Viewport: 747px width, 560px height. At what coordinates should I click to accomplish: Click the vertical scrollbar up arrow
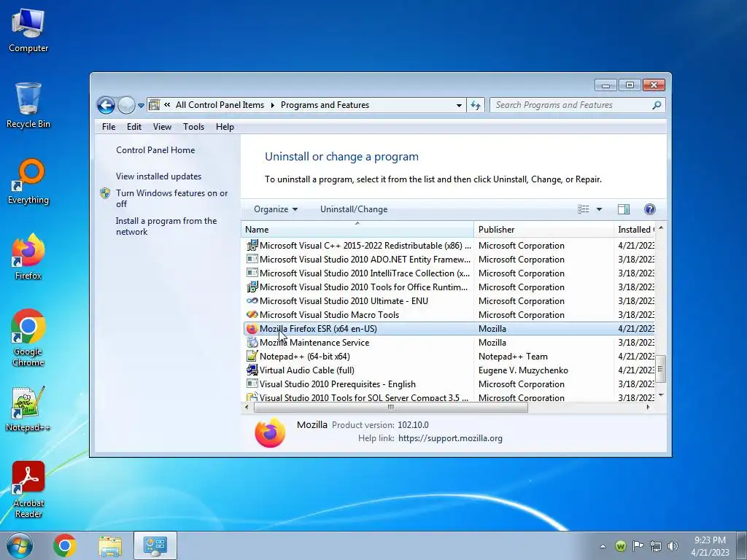click(661, 228)
